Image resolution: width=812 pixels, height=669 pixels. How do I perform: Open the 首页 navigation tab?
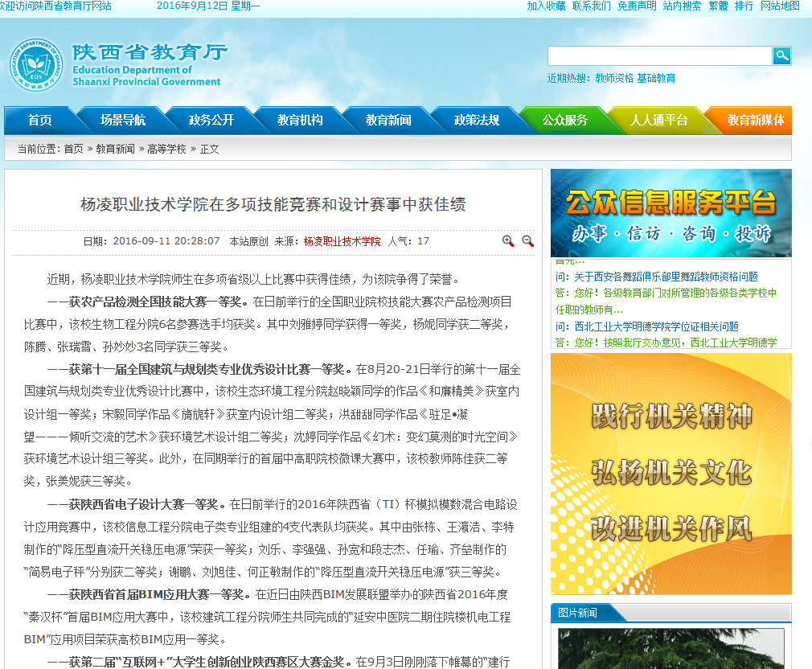coord(40,121)
